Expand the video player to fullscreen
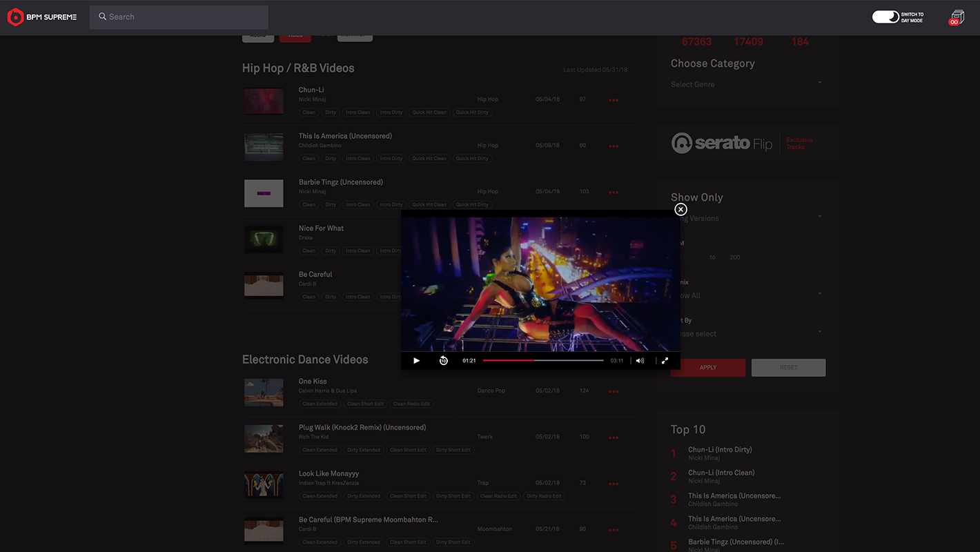980x552 pixels. coord(665,361)
